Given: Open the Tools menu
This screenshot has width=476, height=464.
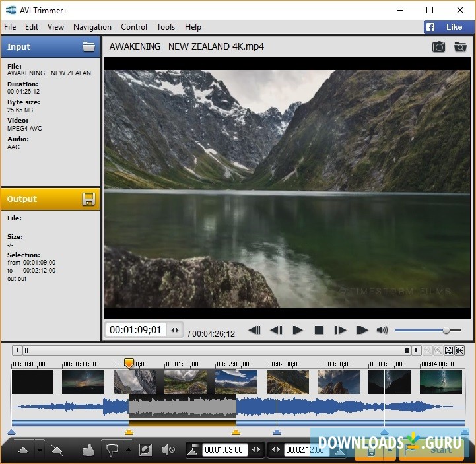Looking at the screenshot, I should coord(166,27).
